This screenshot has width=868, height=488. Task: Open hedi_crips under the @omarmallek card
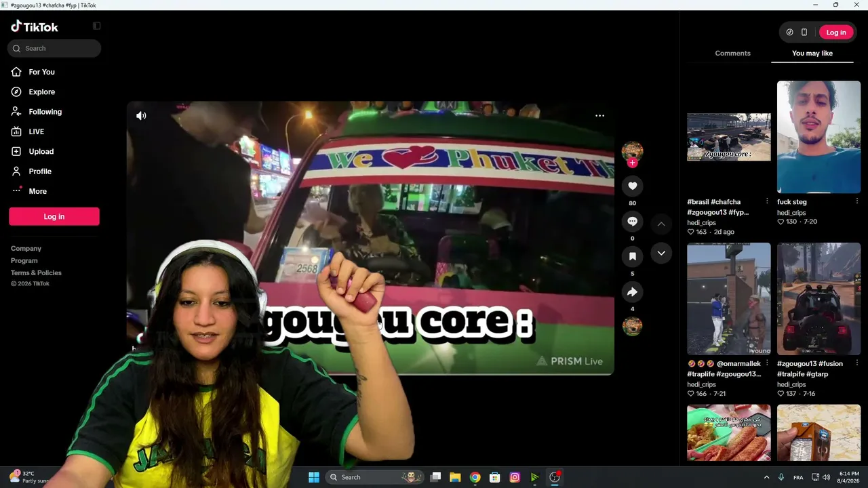(x=701, y=384)
